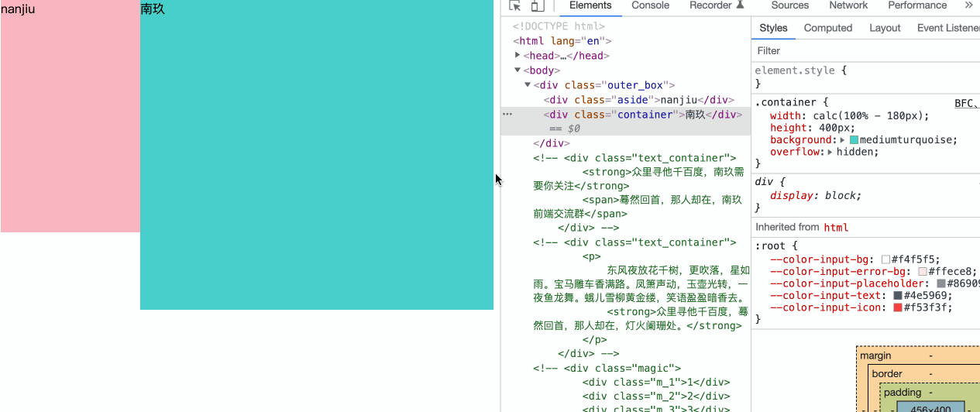
Task: Show more DevTools tabs via chevron
Action: [968, 5]
